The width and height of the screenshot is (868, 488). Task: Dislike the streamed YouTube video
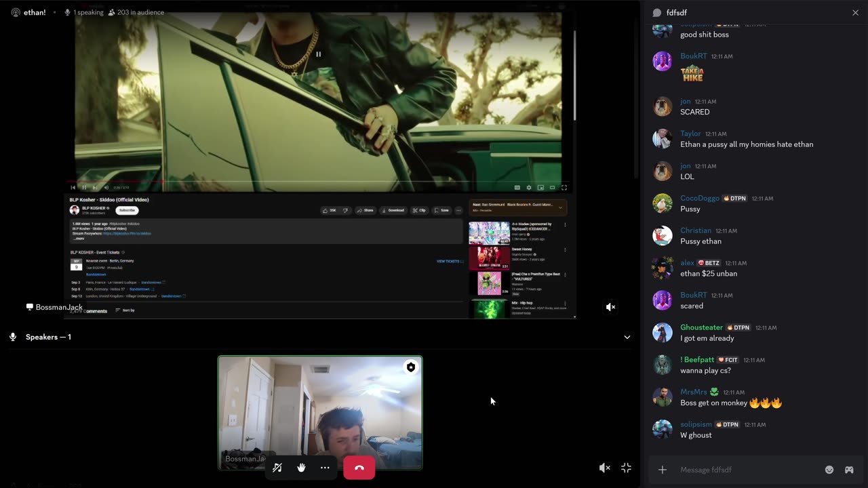tap(345, 210)
